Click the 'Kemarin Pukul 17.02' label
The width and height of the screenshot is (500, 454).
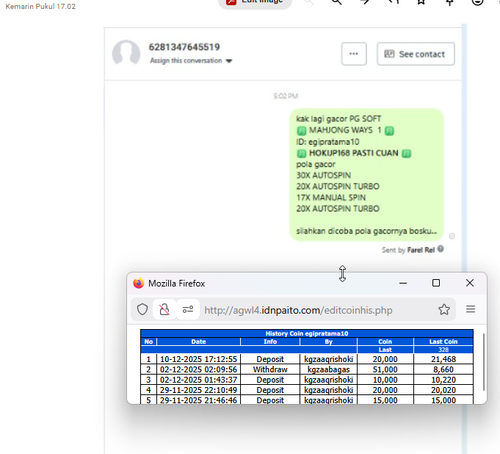pos(41,6)
